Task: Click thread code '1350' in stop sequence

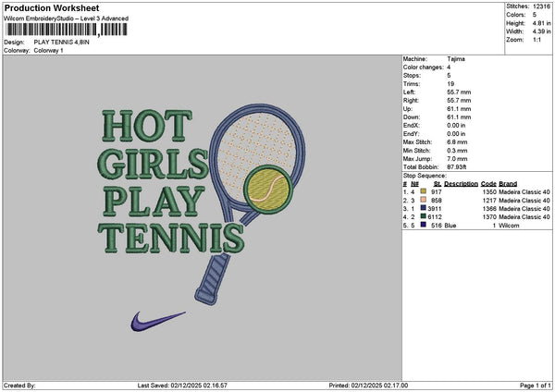Action: point(489,192)
